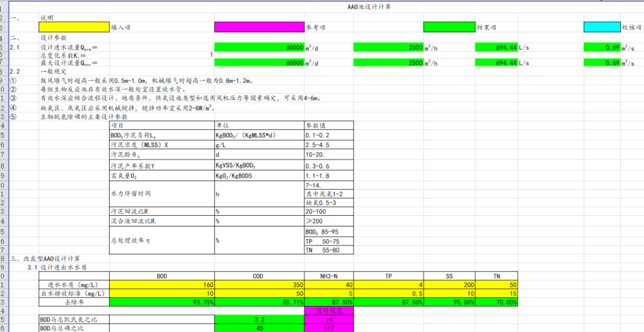This screenshot has height=332, width=644.
Task: Click the green 3.2 BOD/TKN ratio cell
Action: [x=259, y=319]
